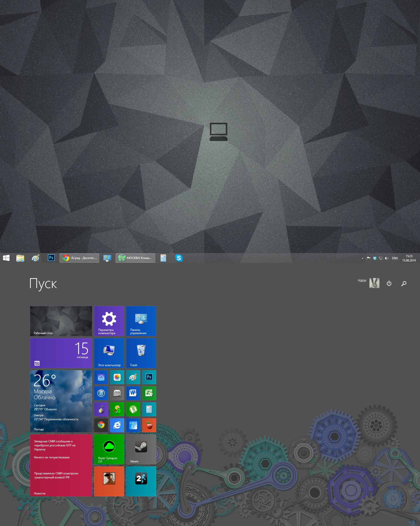420x526 pixels.
Task: Launch the Paint tile on the Start screen
Action: [133, 377]
